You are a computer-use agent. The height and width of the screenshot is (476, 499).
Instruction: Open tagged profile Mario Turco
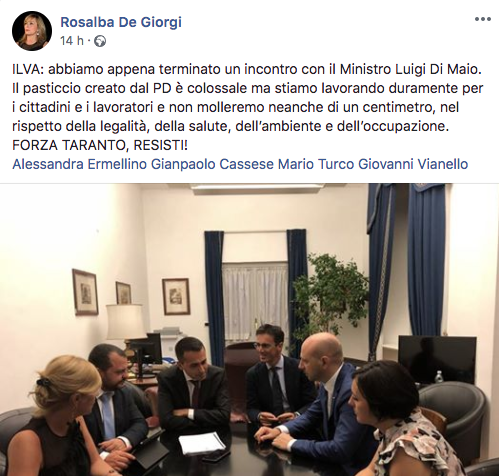click(316, 164)
